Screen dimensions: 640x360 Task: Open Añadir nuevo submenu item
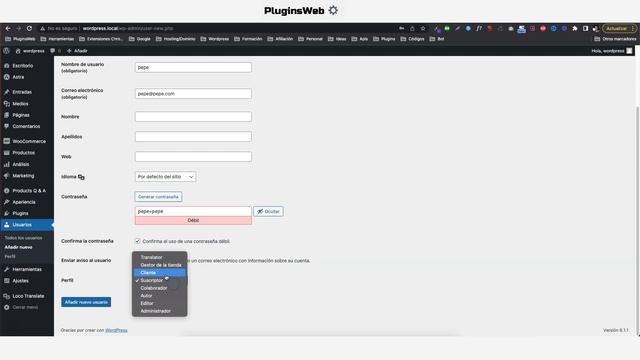(x=18, y=247)
